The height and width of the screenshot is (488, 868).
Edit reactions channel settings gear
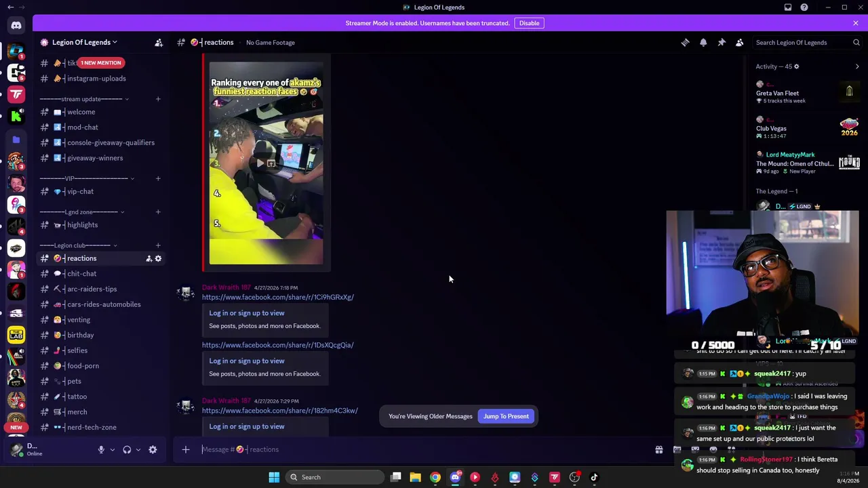tap(158, 258)
